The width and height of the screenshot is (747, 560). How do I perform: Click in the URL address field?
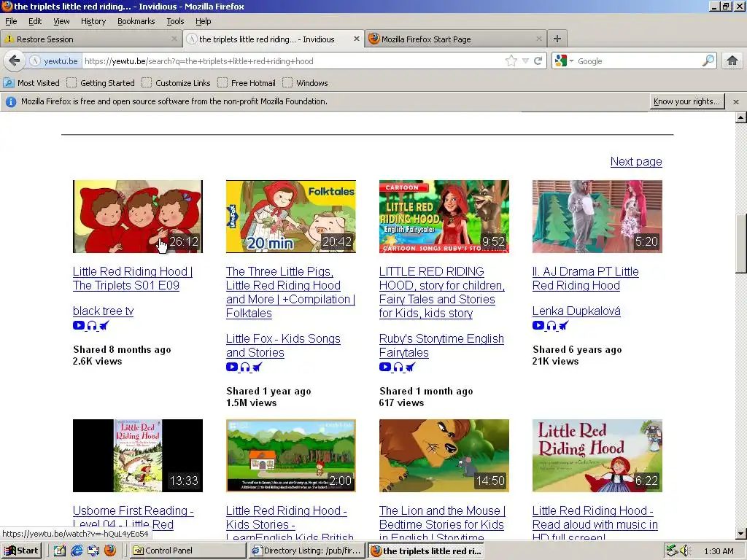[x=293, y=61]
